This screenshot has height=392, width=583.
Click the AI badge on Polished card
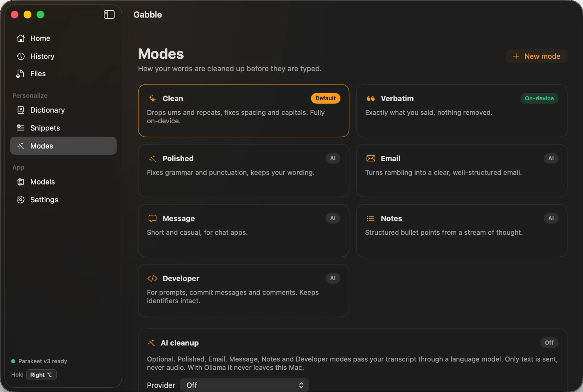coord(333,158)
